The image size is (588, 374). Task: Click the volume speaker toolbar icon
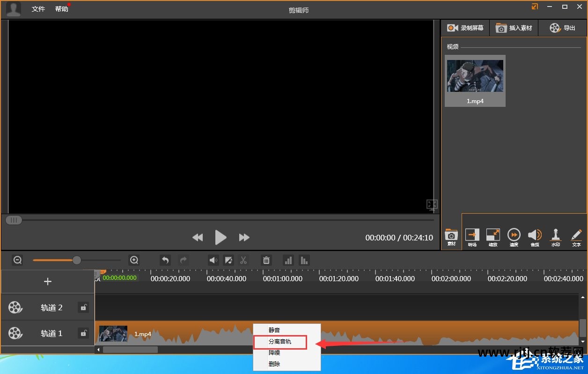[213, 260]
